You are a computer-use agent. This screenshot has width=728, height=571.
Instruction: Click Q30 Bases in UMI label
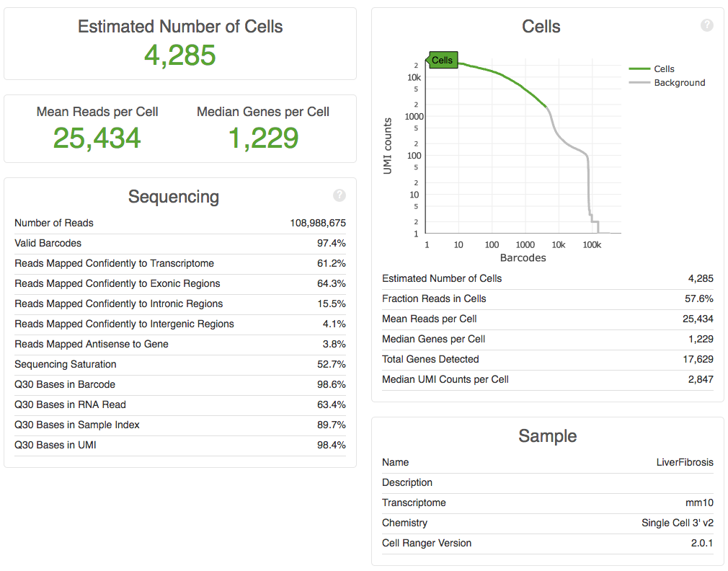pos(56,446)
